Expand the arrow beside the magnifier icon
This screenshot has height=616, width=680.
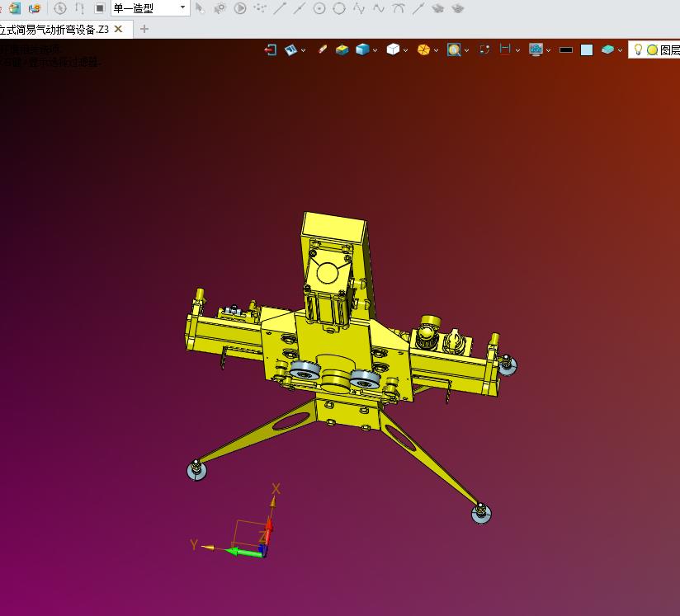(466, 50)
